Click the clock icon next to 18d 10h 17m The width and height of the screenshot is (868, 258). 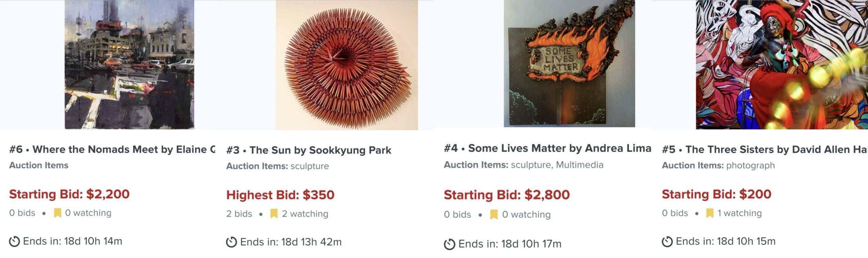(x=449, y=244)
